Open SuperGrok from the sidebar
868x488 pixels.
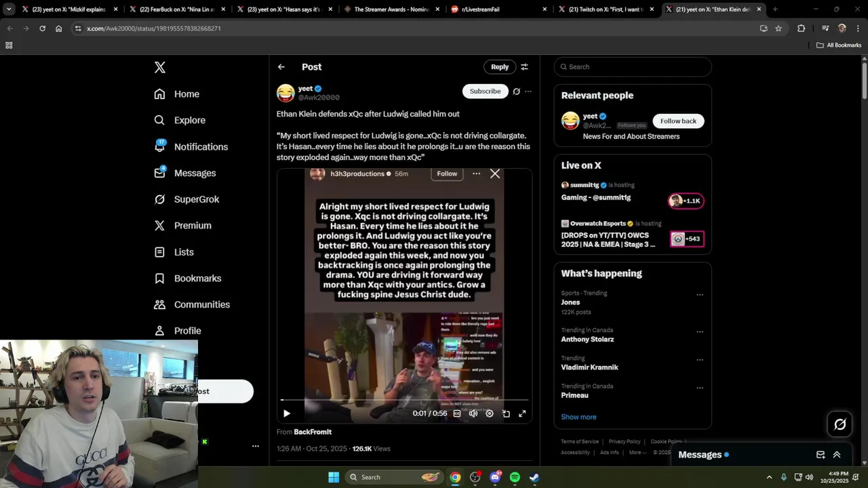coord(186,199)
